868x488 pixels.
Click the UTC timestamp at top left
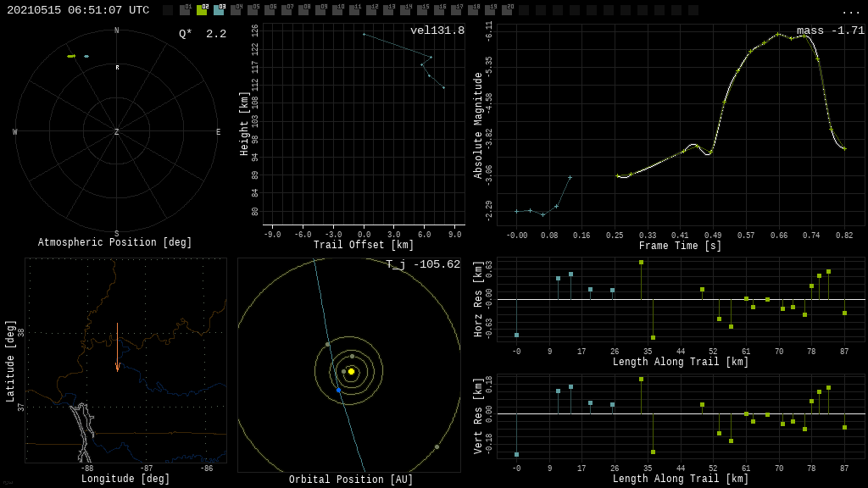(78, 10)
